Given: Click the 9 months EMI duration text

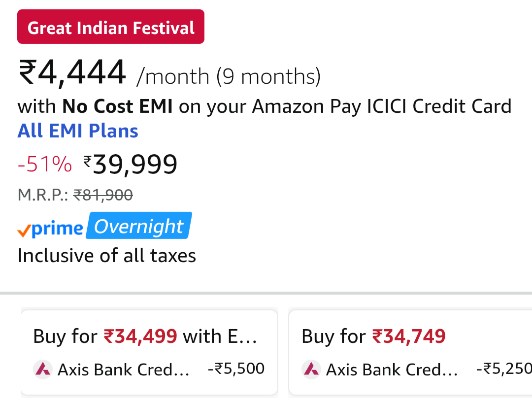Looking at the screenshot, I should click(268, 77).
